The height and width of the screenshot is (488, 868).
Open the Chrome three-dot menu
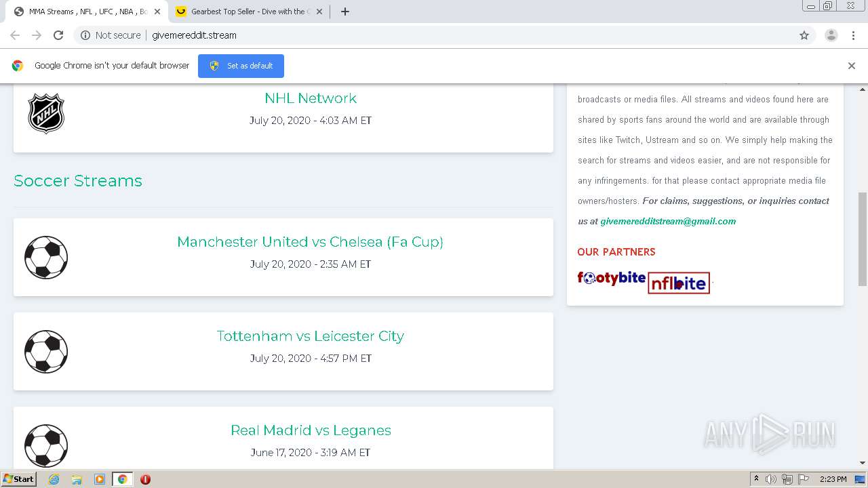(854, 35)
